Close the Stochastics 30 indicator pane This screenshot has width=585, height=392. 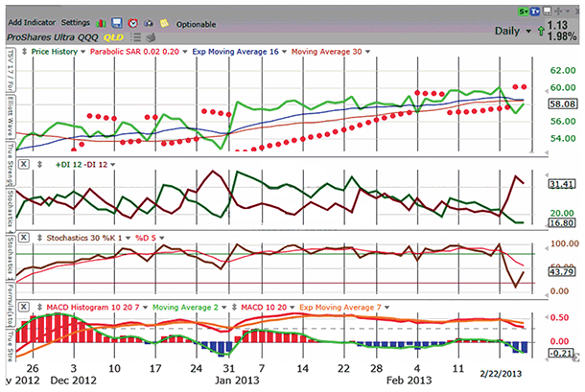pos(24,236)
